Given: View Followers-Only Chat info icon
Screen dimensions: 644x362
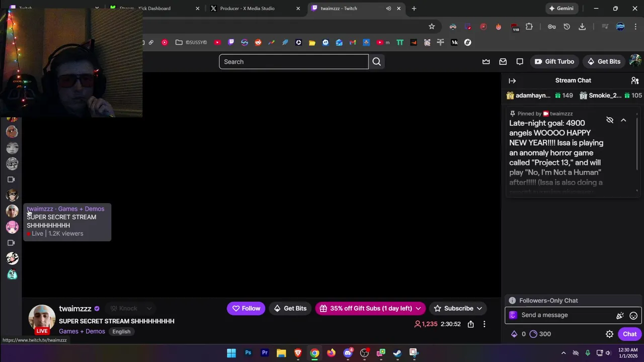Looking at the screenshot, I should click(x=512, y=301).
